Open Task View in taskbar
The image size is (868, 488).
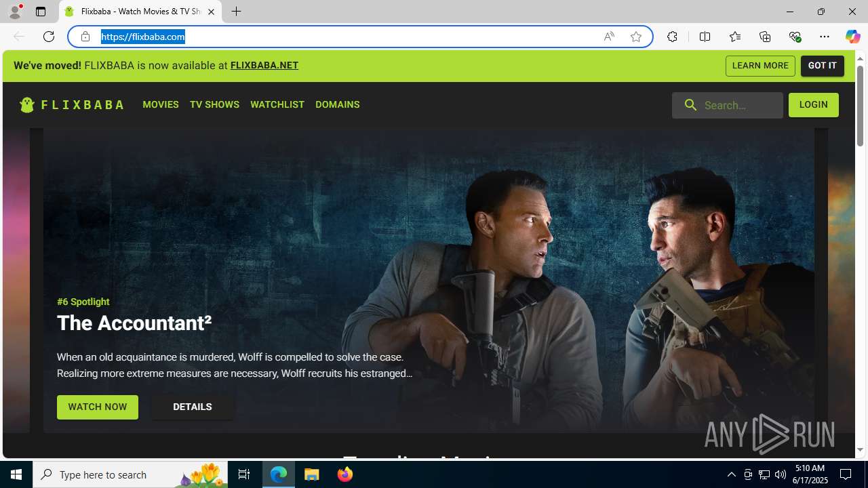click(x=244, y=474)
